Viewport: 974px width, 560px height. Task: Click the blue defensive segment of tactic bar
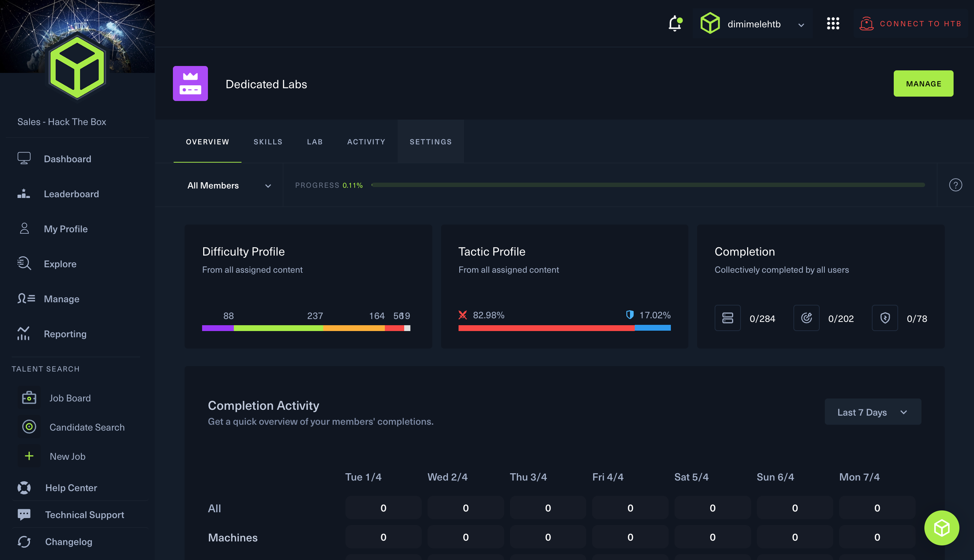[x=652, y=328]
